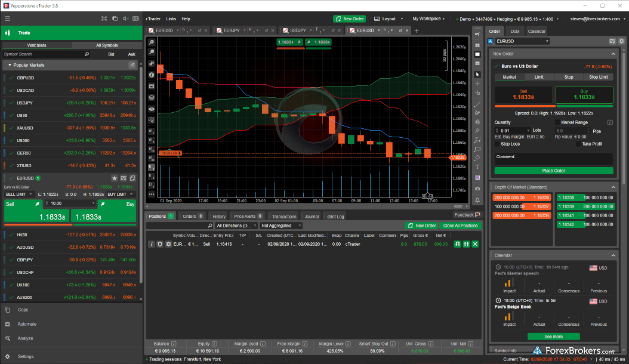Collapse the Depth Of Market section
This screenshot has height=364, width=629.
point(613,187)
